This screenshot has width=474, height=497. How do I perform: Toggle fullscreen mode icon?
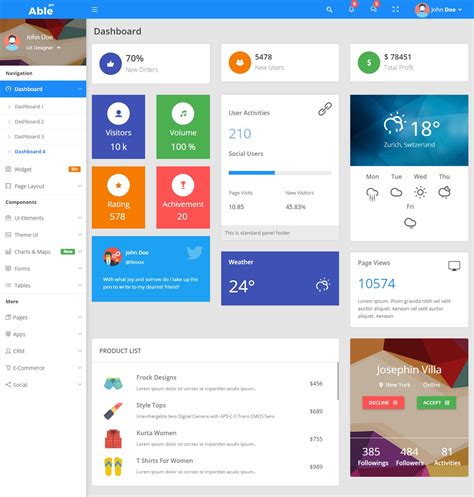tap(395, 9)
